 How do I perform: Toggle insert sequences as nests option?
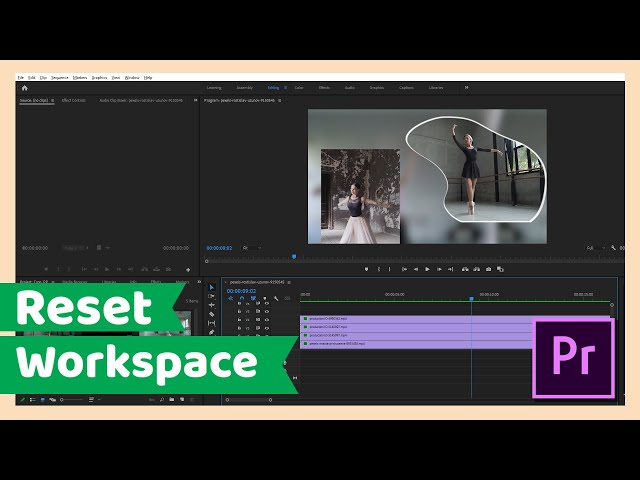coord(231,298)
